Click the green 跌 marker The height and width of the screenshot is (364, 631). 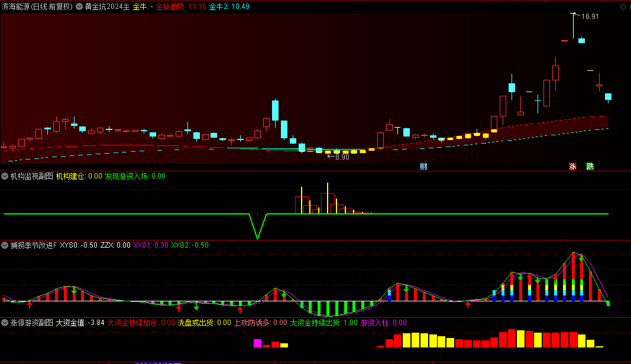590,167
